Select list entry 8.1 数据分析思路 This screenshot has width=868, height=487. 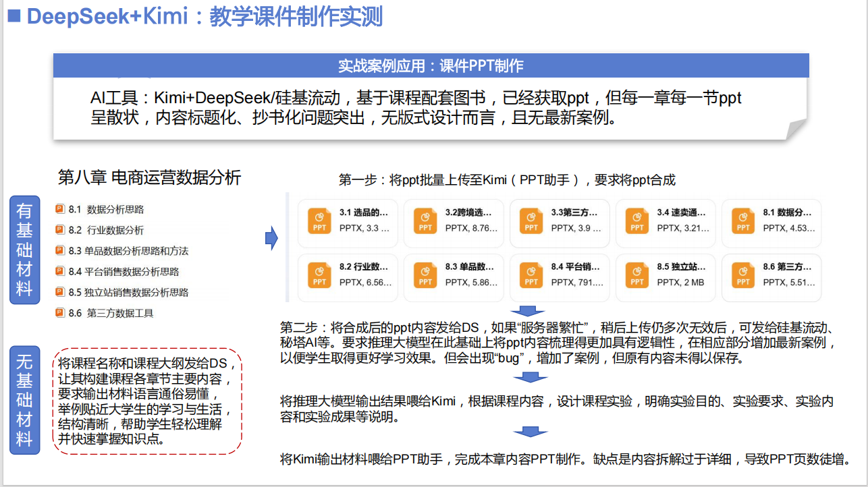coord(100,210)
